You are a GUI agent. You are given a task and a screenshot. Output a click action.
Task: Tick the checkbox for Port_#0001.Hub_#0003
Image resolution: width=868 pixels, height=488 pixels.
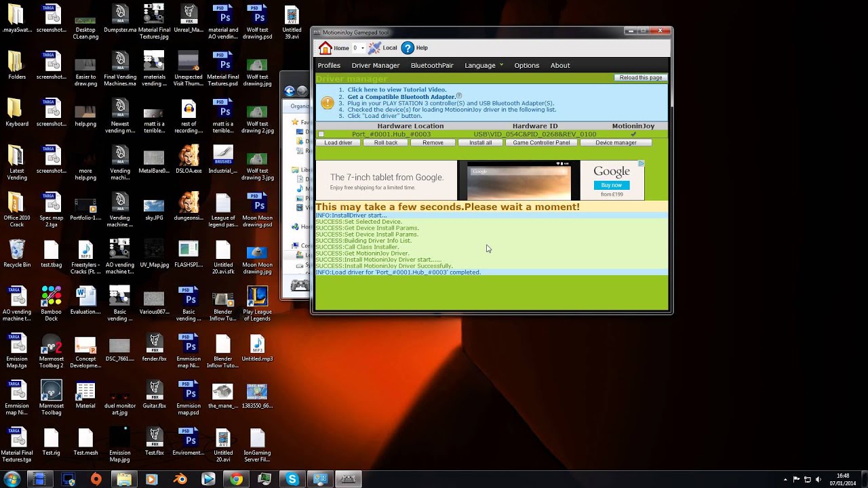click(321, 134)
